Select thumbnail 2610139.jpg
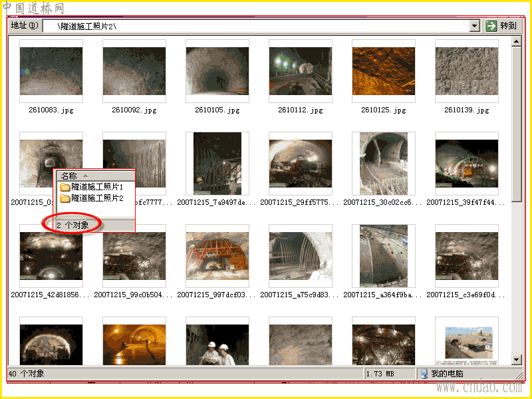The height and width of the screenshot is (399, 532). point(467,71)
